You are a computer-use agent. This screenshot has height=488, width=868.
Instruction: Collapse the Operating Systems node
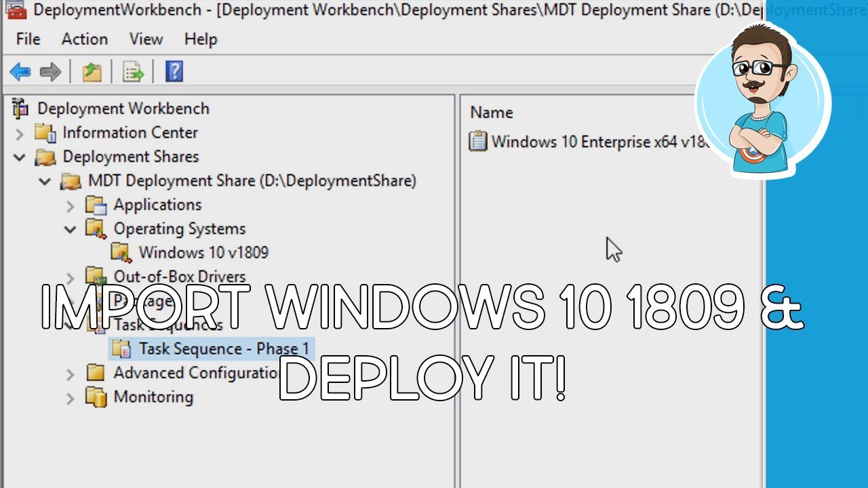71,229
